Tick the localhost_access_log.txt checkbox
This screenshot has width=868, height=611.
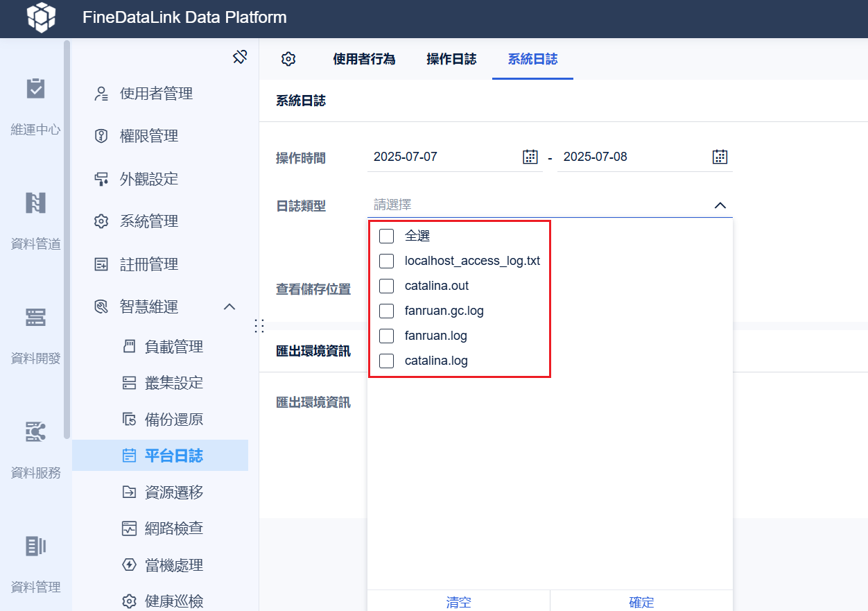pos(387,261)
